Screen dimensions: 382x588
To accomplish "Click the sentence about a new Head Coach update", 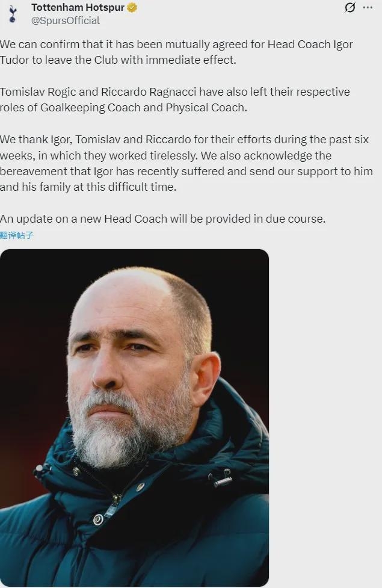I will click(x=162, y=218).
